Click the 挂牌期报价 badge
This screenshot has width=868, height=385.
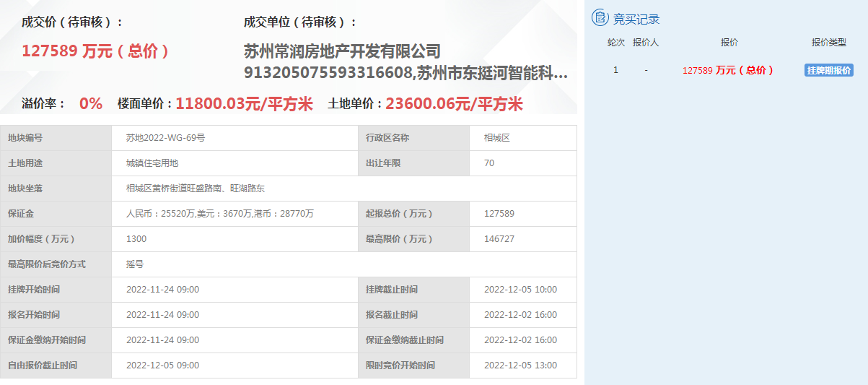click(x=828, y=70)
